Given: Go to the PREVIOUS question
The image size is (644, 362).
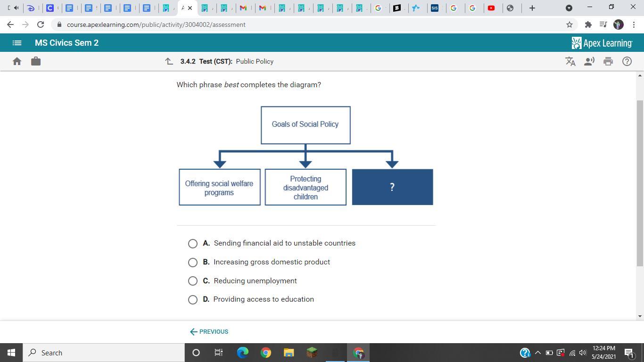Looking at the screenshot, I should point(209,332).
